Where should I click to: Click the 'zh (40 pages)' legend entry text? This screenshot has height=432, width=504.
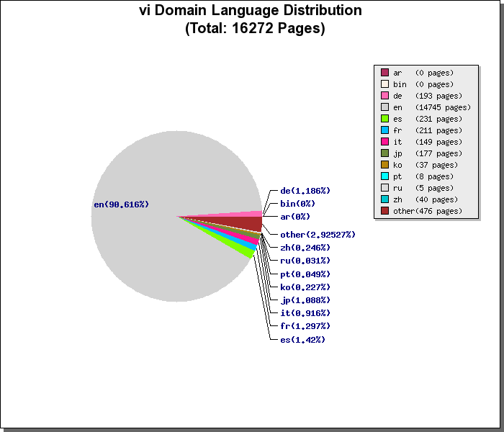tap(425, 199)
